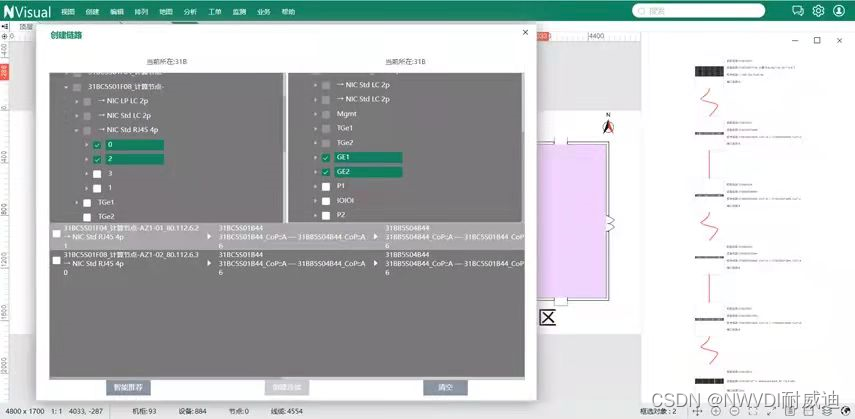The image size is (855, 419).
Task: Open the messages chat icon
Action: pyautogui.click(x=797, y=11)
